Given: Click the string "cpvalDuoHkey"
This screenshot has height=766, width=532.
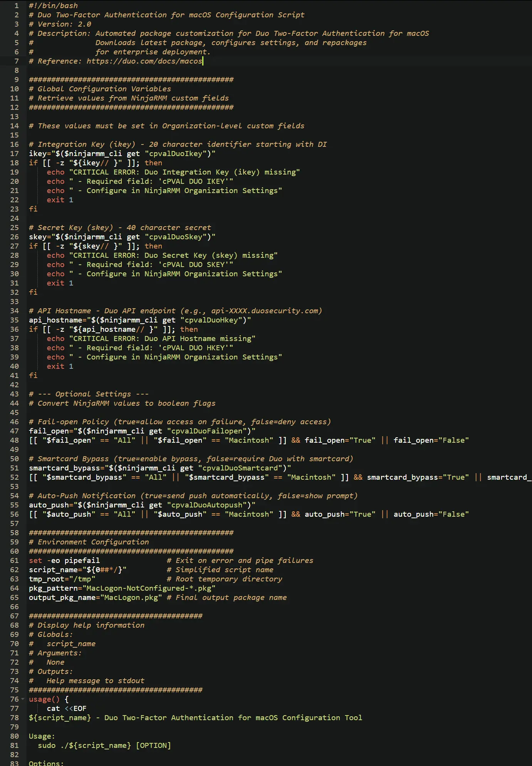Looking at the screenshot, I should pos(211,320).
